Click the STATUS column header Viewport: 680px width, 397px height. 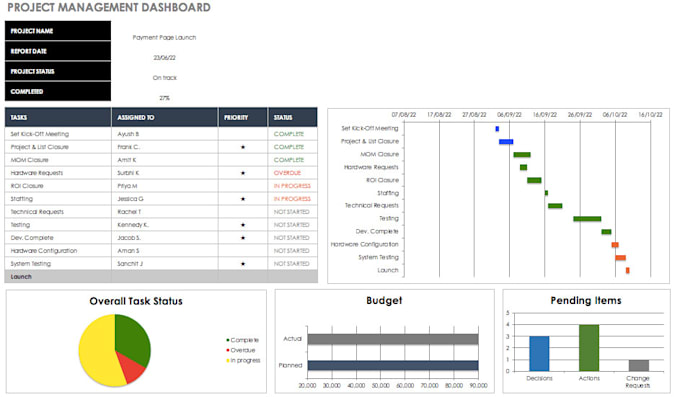coord(293,117)
